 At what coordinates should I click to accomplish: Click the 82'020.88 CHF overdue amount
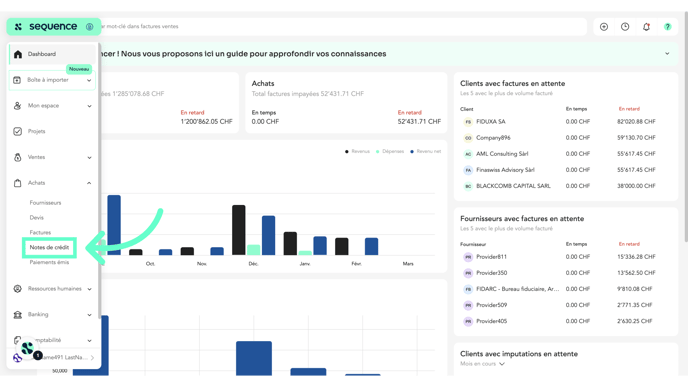point(636,122)
